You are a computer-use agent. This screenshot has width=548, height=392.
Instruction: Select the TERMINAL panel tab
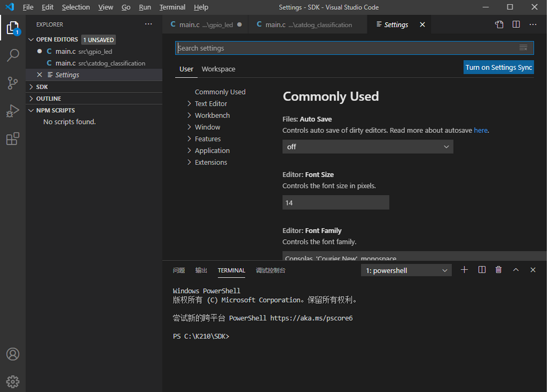[x=231, y=270]
